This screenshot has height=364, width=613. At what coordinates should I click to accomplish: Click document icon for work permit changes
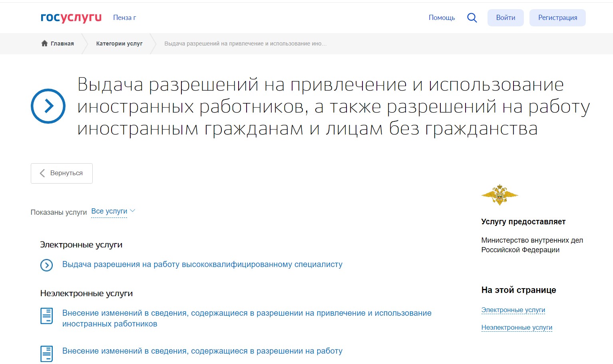(47, 354)
